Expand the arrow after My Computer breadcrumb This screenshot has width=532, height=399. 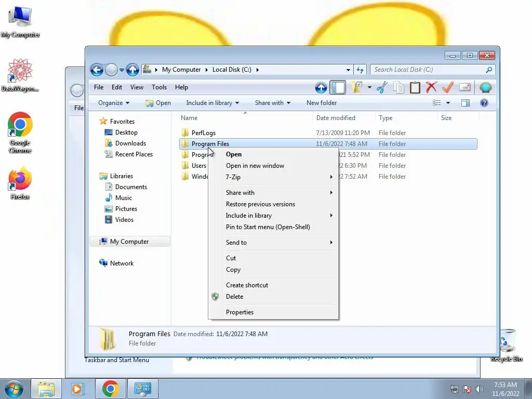click(206, 70)
